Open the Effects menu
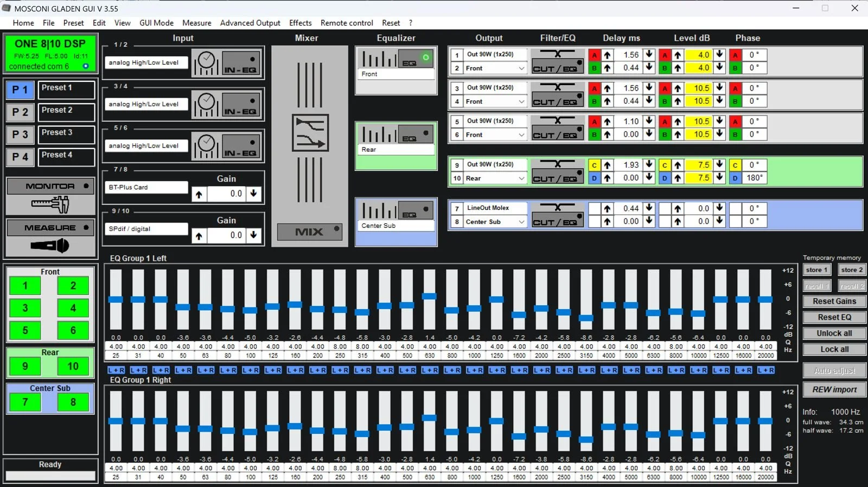Viewport: 868px width, 487px height. 301,23
